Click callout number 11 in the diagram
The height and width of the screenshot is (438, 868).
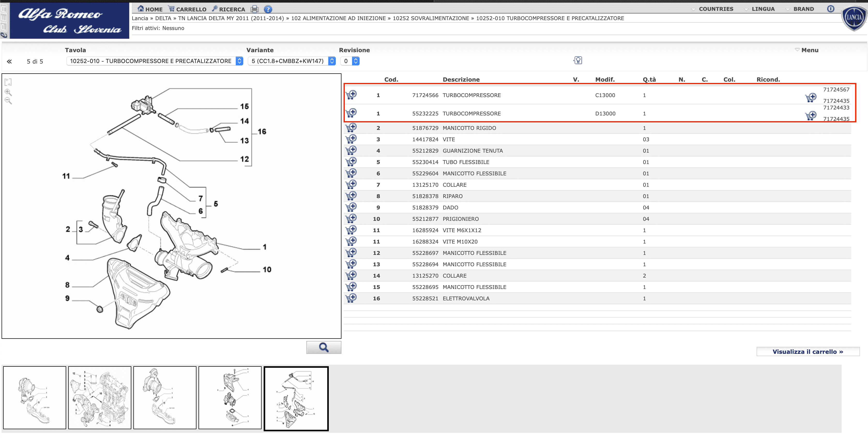[x=66, y=176]
